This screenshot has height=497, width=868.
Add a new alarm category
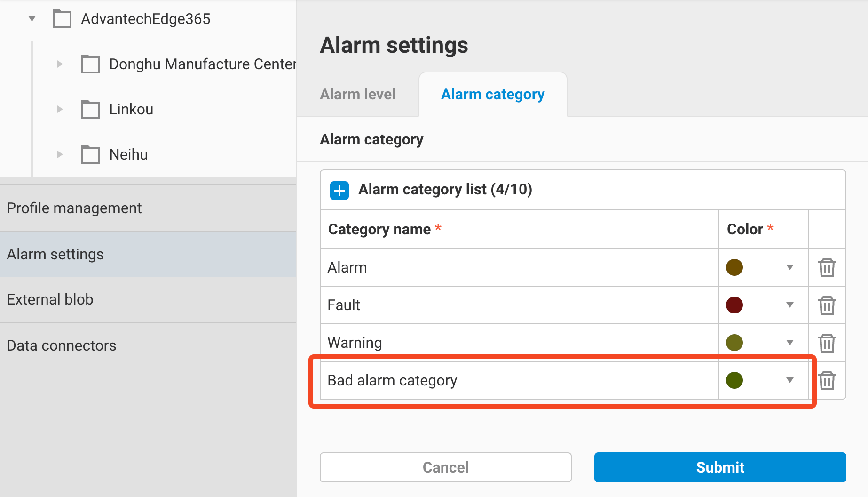(x=339, y=190)
